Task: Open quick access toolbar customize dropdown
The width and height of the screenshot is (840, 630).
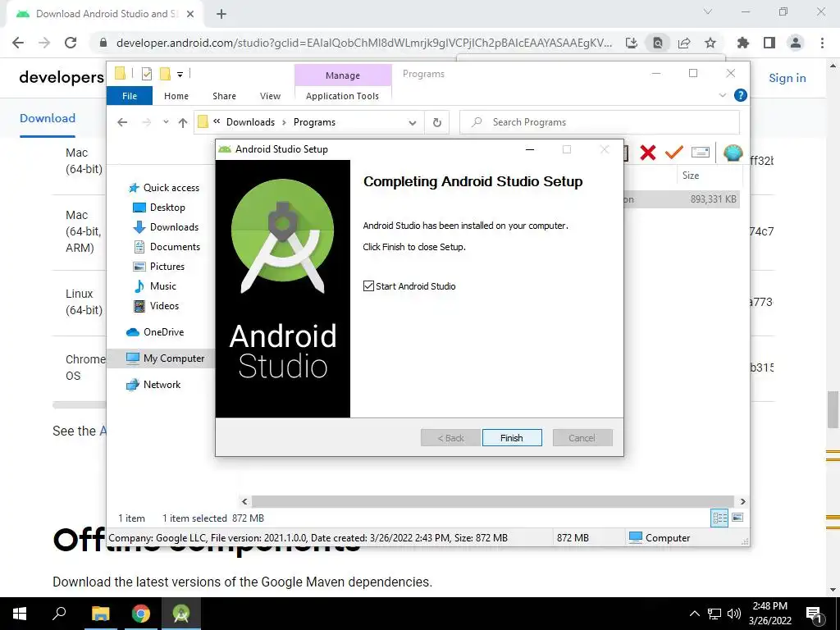Action: click(180, 75)
